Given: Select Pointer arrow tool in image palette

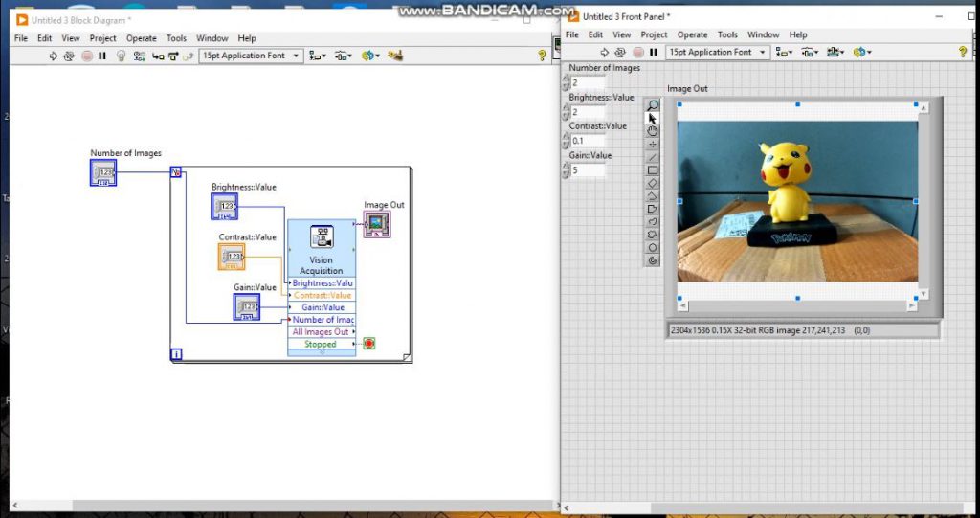Looking at the screenshot, I should tap(653, 118).
